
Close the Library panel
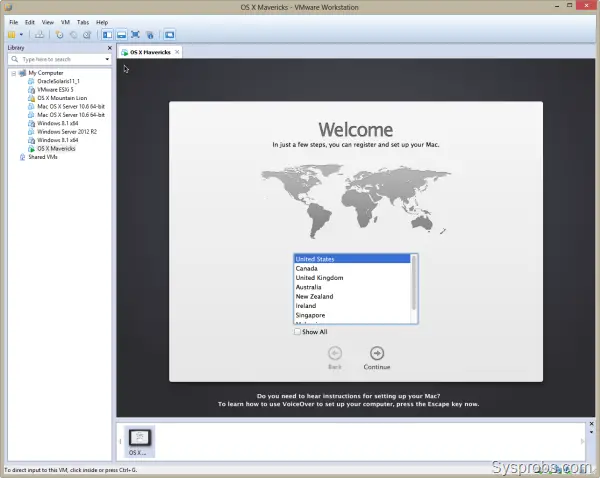(109, 48)
